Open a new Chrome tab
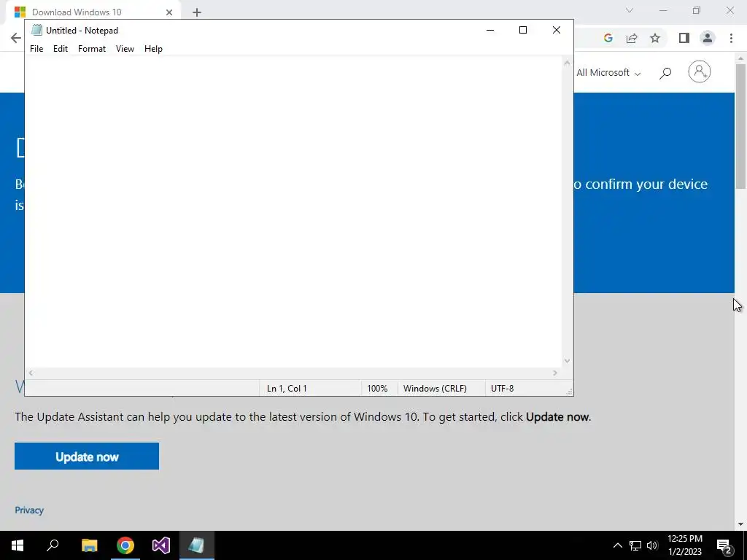The width and height of the screenshot is (747, 560). click(x=197, y=12)
